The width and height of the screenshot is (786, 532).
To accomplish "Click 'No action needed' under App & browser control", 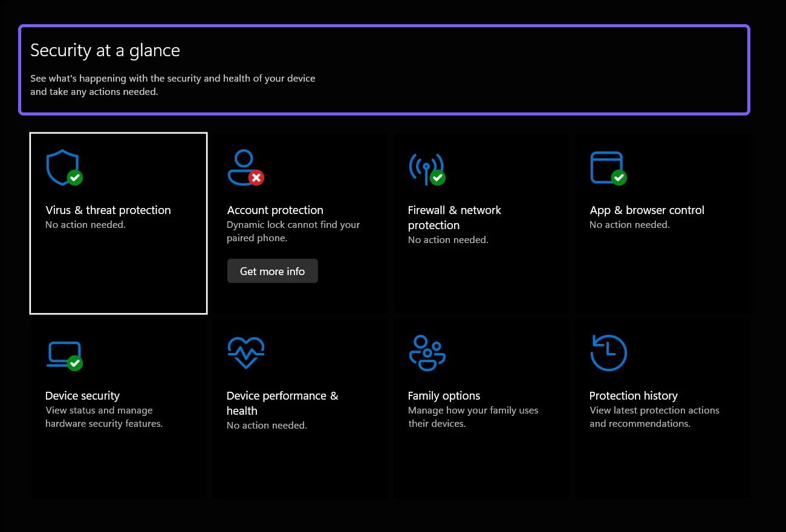I will click(629, 225).
